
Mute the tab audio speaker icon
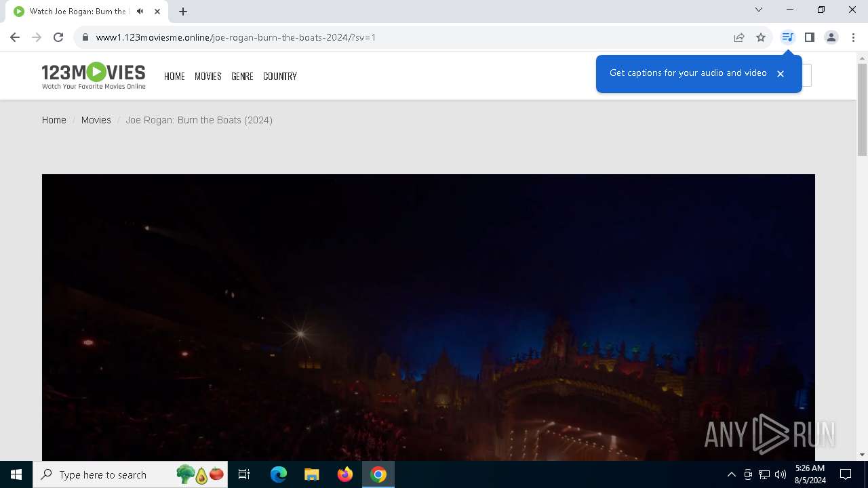[140, 12]
